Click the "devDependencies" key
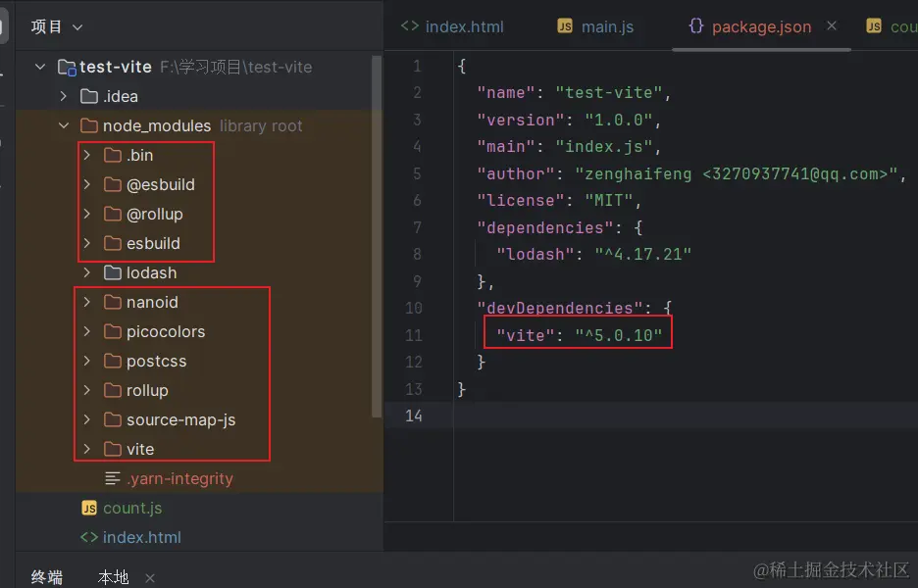Image resolution: width=918 pixels, height=588 pixels. 560,308
